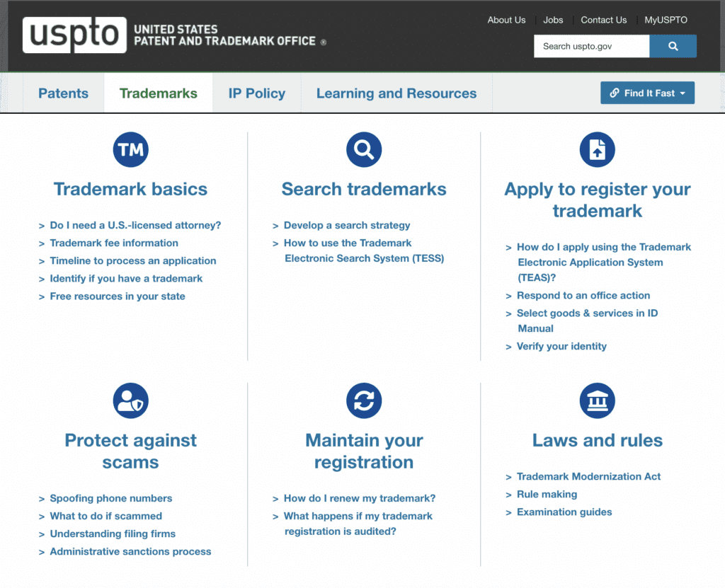Open the About Us menu item

[x=506, y=20]
